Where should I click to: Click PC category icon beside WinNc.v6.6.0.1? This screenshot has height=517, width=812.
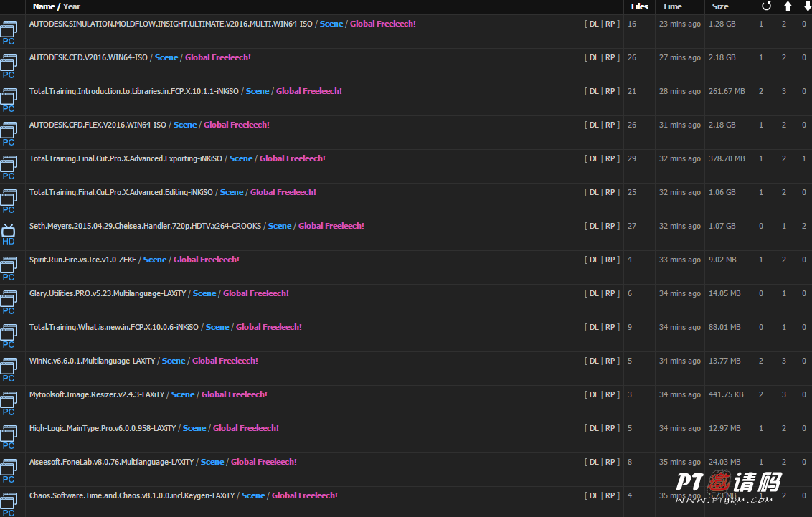[9, 369]
